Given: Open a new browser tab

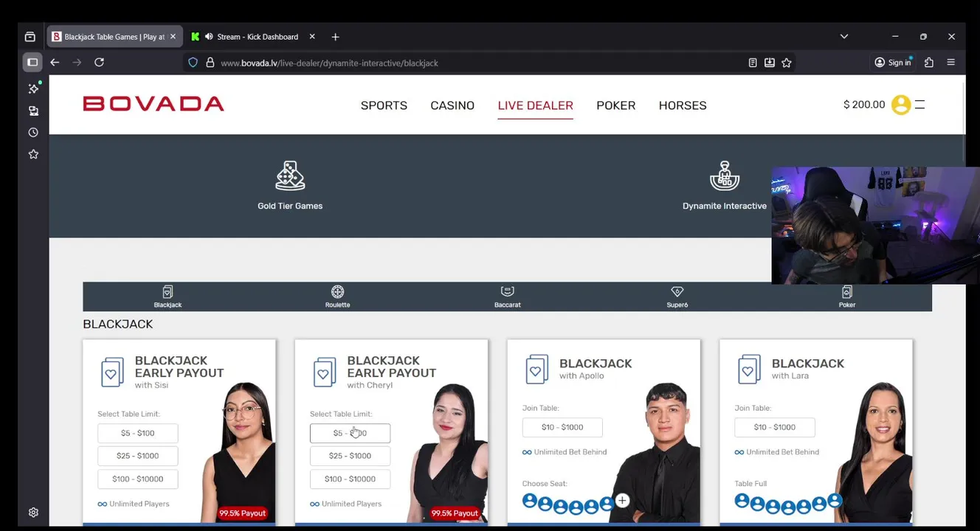Looking at the screenshot, I should click(x=335, y=37).
